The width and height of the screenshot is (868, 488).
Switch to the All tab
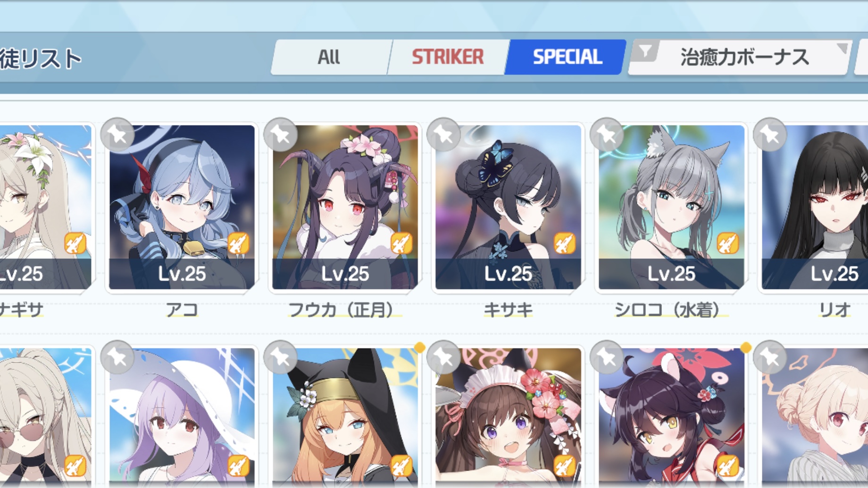pyautogui.click(x=329, y=57)
